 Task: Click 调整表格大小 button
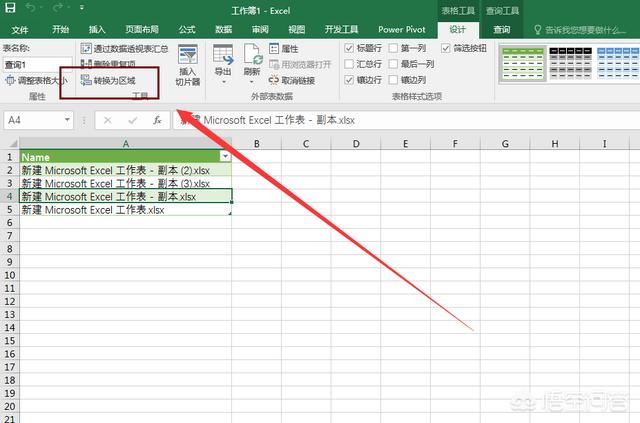[x=36, y=80]
